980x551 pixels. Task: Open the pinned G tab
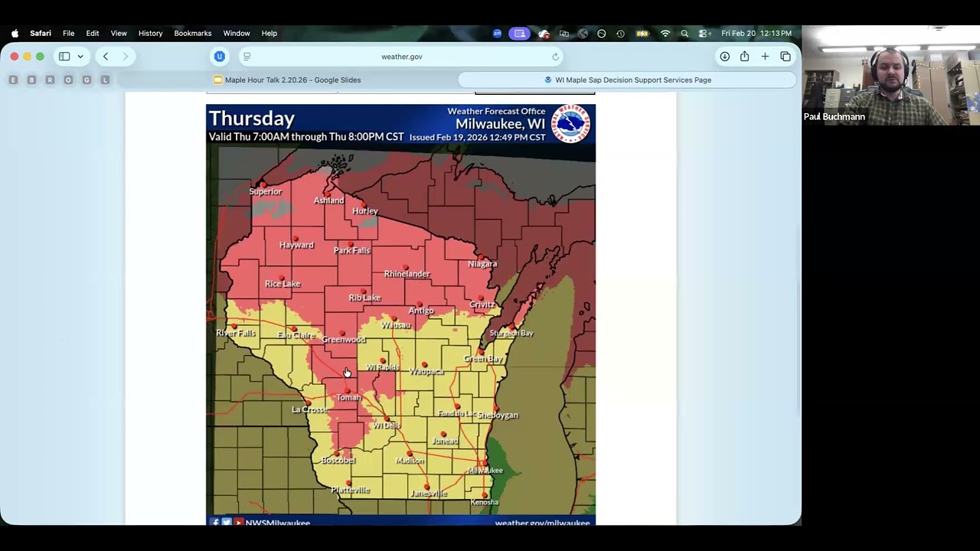87,80
